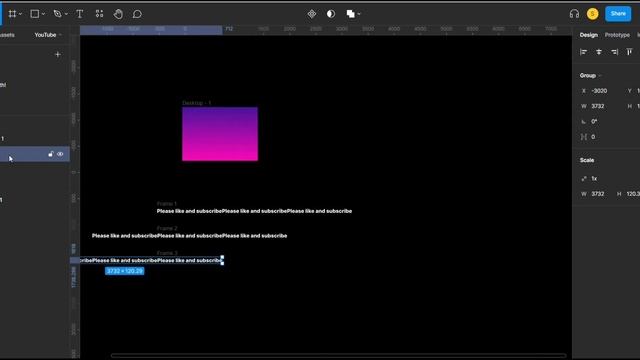Viewport: 640px width, 360px height.
Task: Click the Boolean operations icon
Action: pos(351,14)
